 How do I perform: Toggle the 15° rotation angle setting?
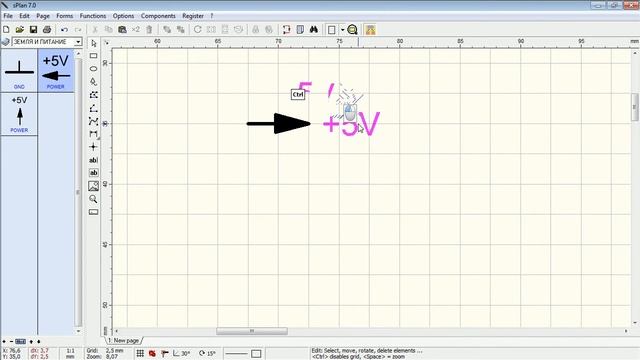click(207, 353)
